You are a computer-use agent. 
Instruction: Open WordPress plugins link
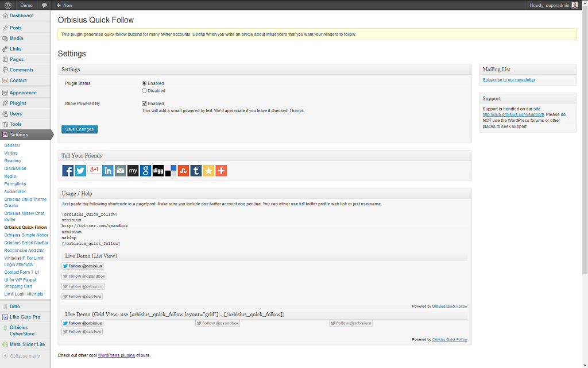(116, 355)
